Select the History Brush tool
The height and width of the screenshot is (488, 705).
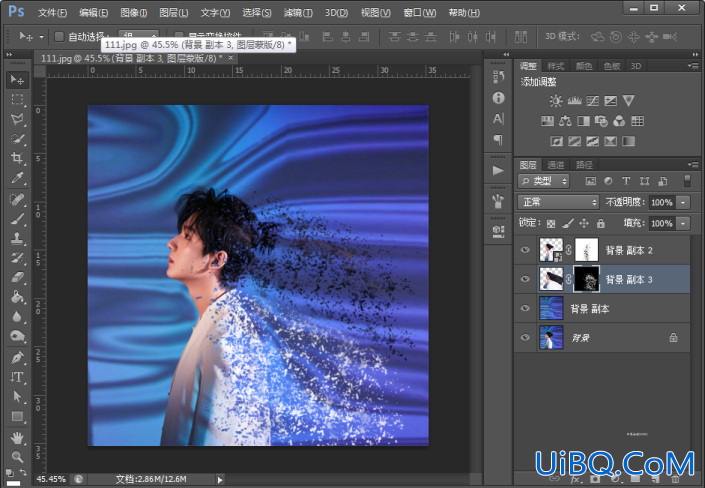tap(17, 258)
